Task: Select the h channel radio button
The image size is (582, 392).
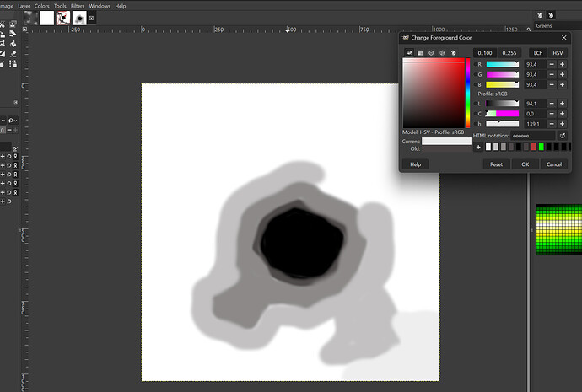Action: pos(476,124)
